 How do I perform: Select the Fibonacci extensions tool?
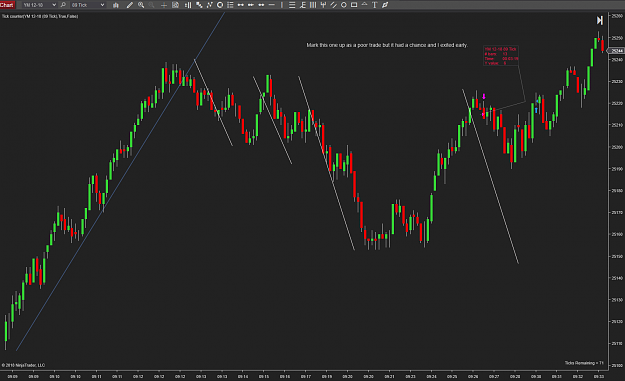point(303,5)
